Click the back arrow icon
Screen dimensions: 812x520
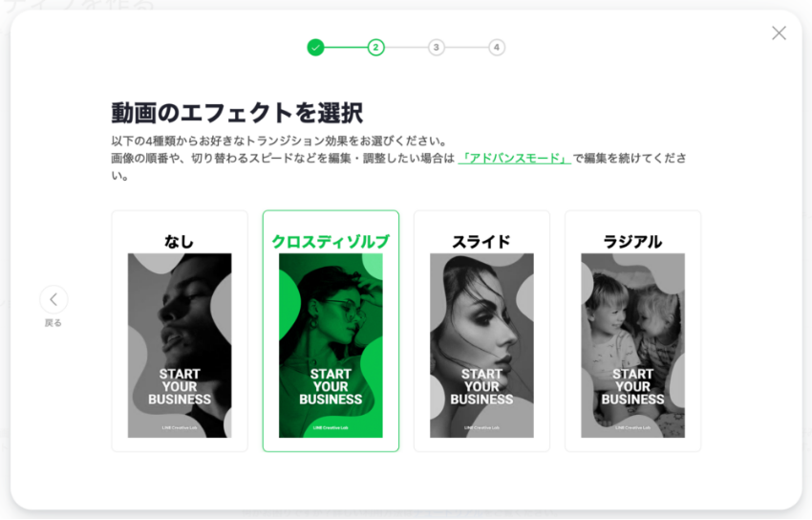coord(53,299)
